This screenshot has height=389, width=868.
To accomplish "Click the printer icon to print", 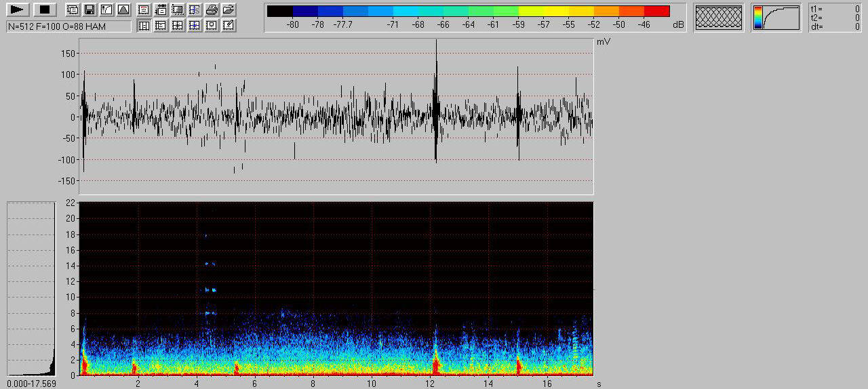I will [x=212, y=9].
